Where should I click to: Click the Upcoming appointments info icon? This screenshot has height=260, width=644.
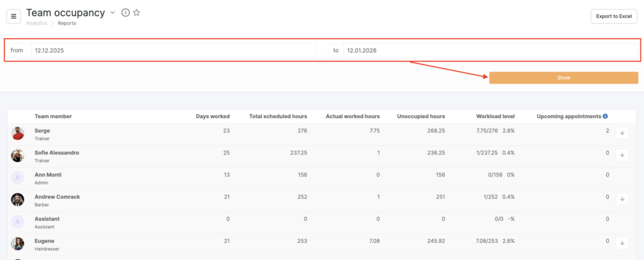605,116
